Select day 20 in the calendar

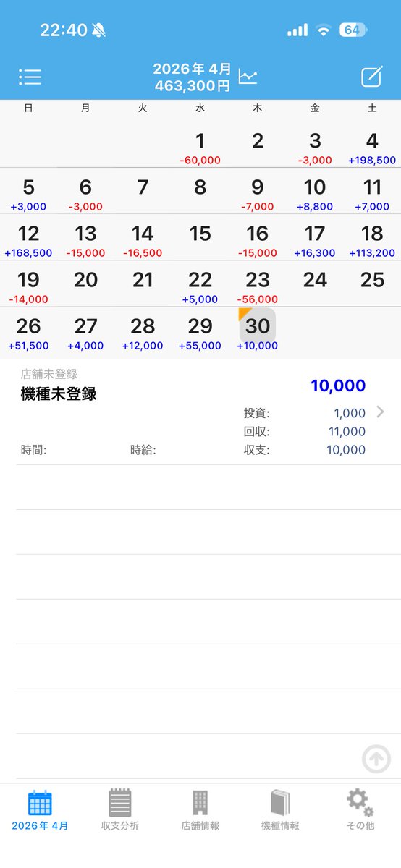[x=85, y=286]
